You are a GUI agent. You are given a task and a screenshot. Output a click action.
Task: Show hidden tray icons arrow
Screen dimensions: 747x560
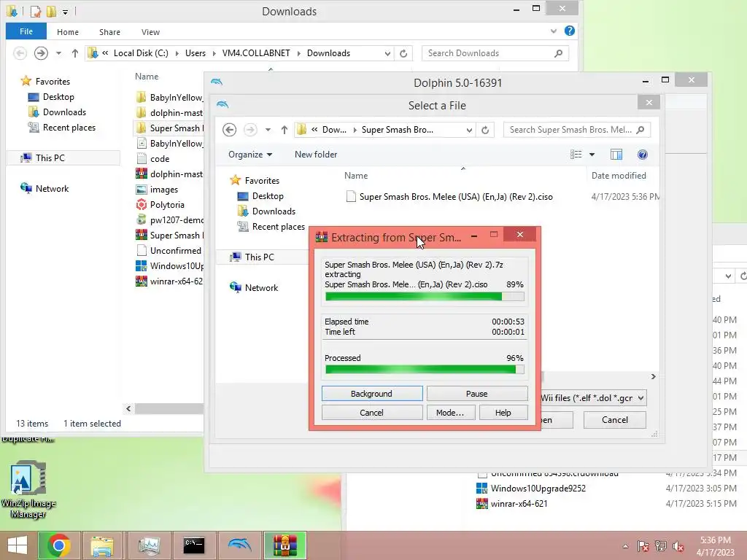tap(625, 546)
